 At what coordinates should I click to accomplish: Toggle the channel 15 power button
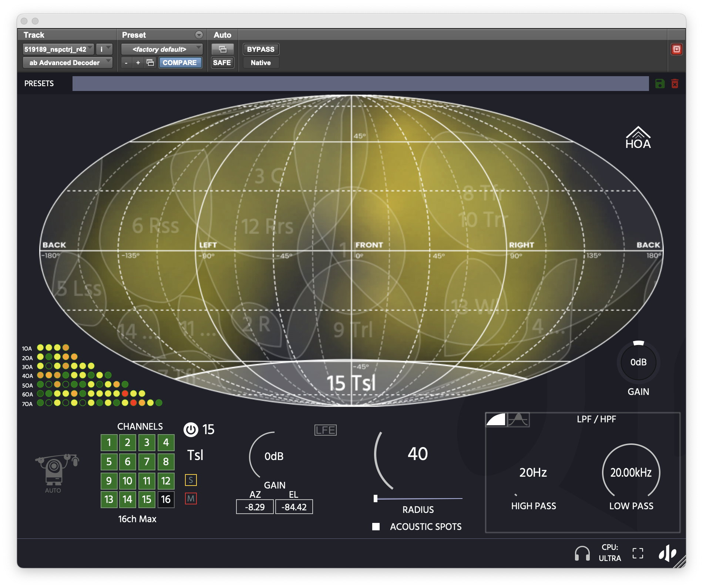191,430
